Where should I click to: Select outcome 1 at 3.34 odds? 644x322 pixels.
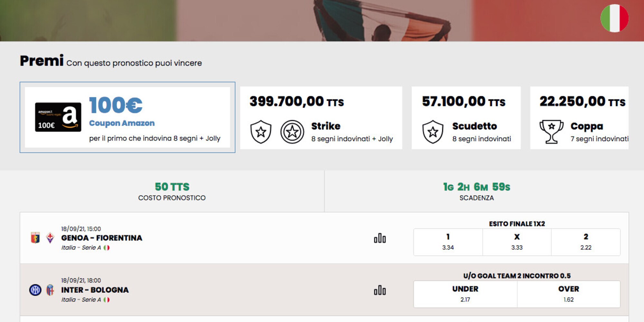coord(448,242)
